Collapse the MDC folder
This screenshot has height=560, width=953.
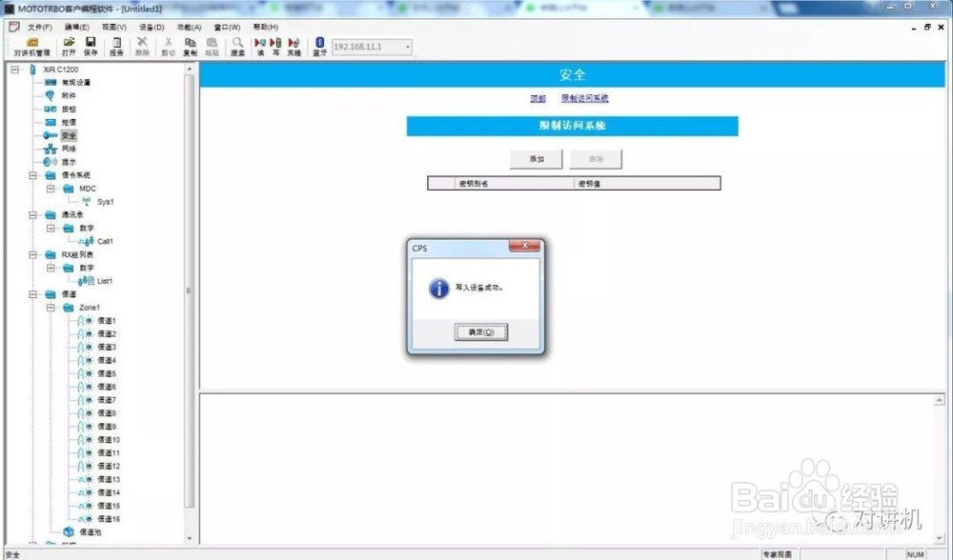[51, 189]
